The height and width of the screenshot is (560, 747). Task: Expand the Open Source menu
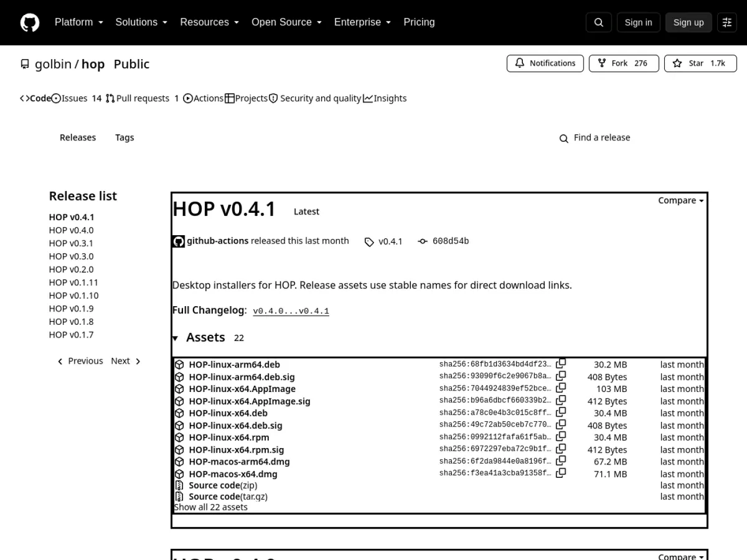click(286, 22)
